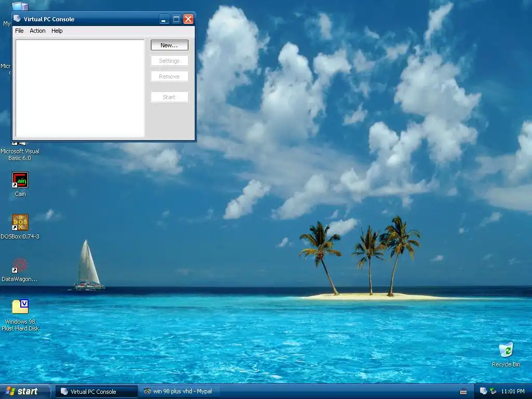The height and width of the screenshot is (399, 532).
Task: Open the Windows start menu
Action: tap(24, 391)
